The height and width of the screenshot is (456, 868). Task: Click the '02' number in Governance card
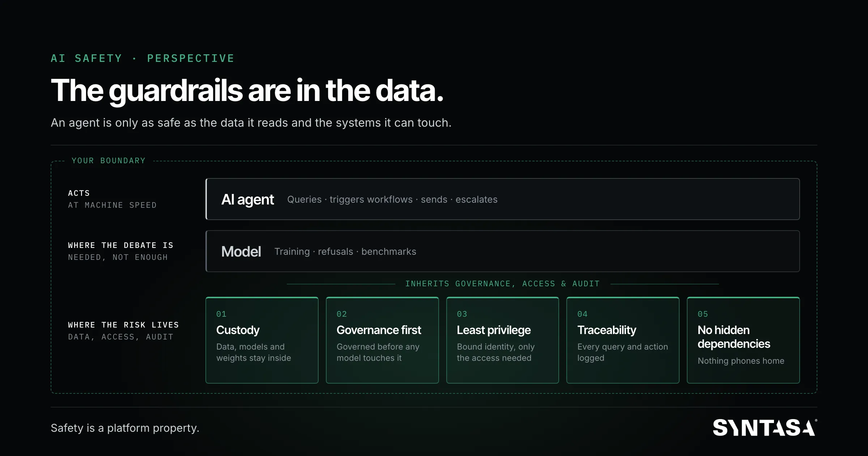pos(342,314)
